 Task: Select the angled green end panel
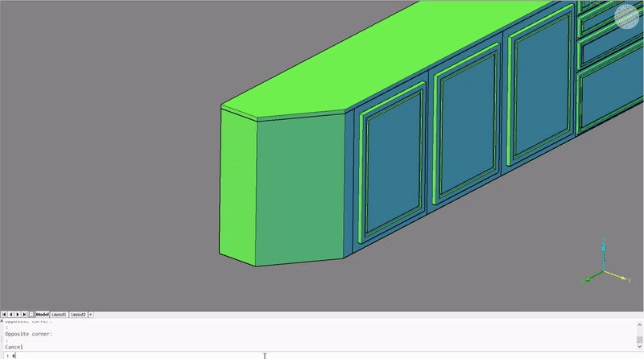(x=300, y=190)
